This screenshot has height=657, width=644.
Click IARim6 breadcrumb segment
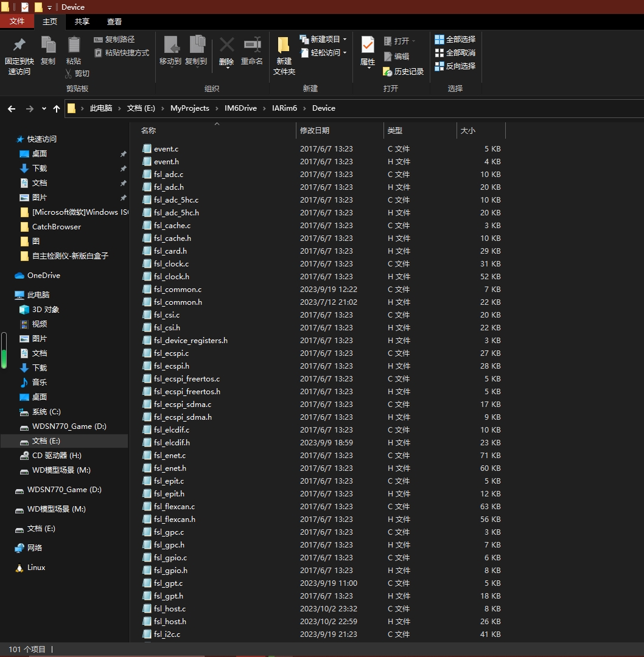pyautogui.click(x=284, y=108)
